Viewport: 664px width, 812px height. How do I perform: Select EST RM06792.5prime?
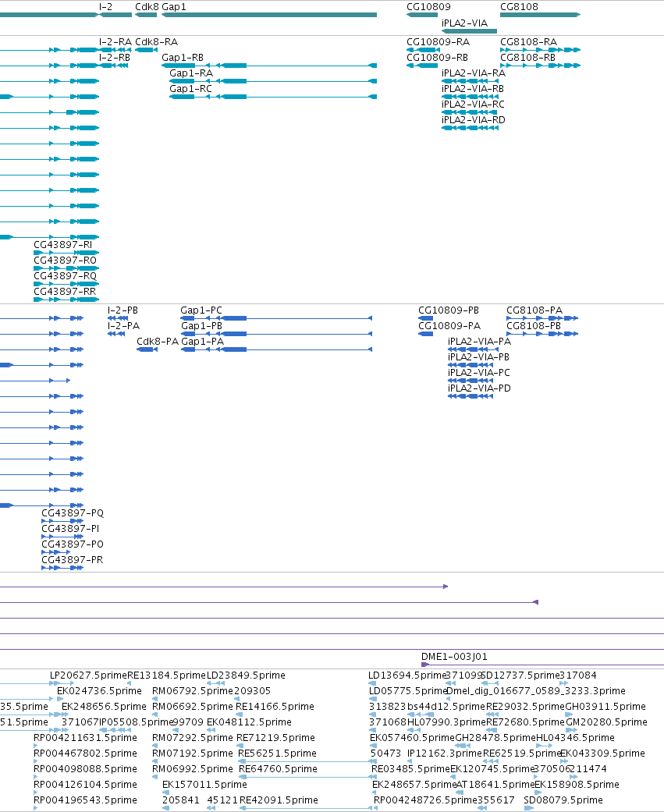point(193,691)
